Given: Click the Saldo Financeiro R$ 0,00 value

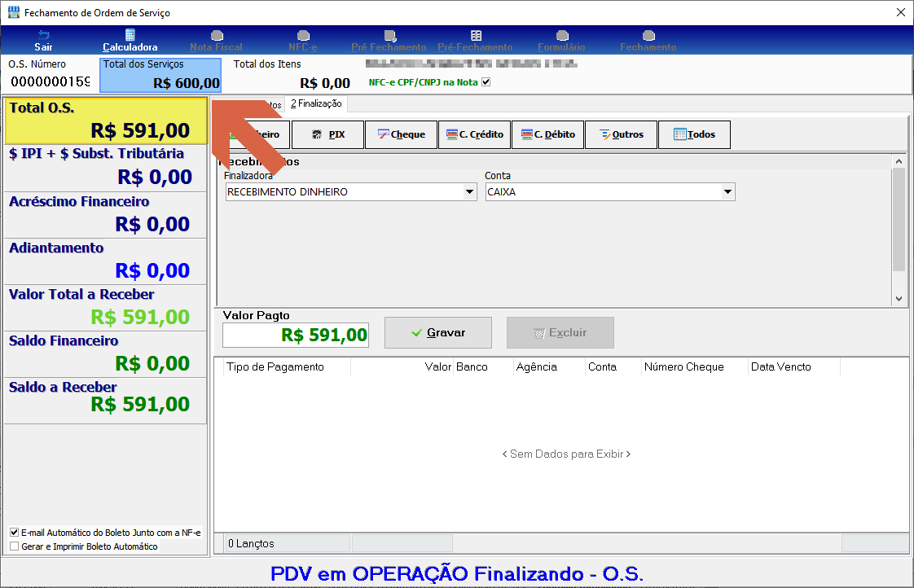Looking at the screenshot, I should [152, 364].
